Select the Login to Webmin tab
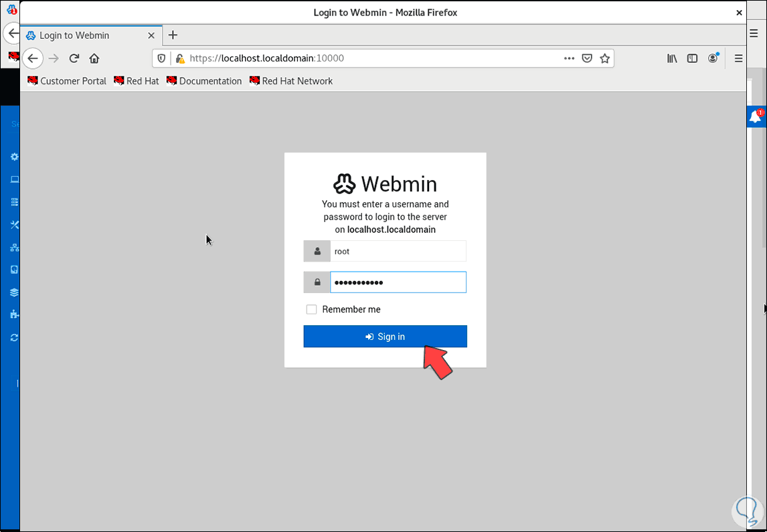This screenshot has height=532, width=767. click(x=92, y=35)
